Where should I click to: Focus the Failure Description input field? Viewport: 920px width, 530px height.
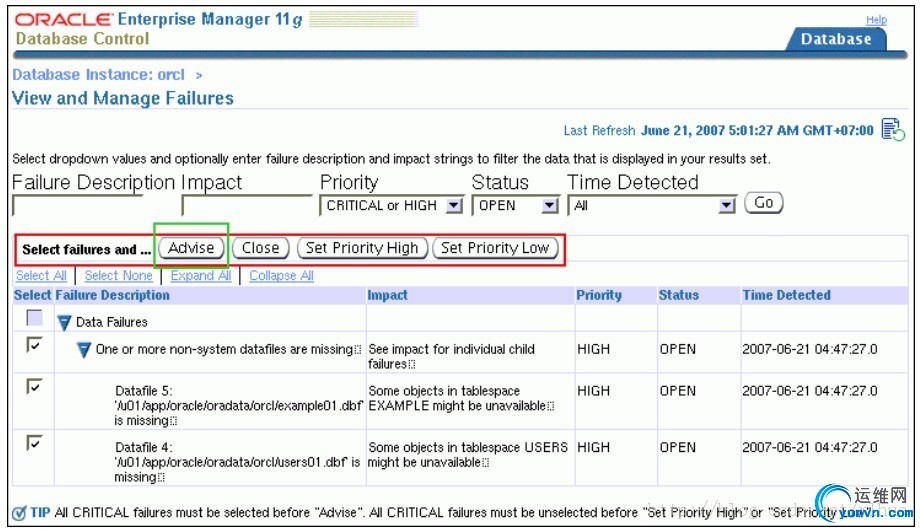pyautogui.click(x=77, y=206)
